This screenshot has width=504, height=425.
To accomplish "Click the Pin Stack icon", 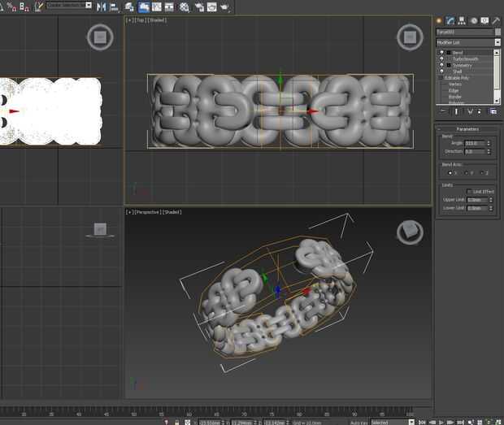I will 442,111.
